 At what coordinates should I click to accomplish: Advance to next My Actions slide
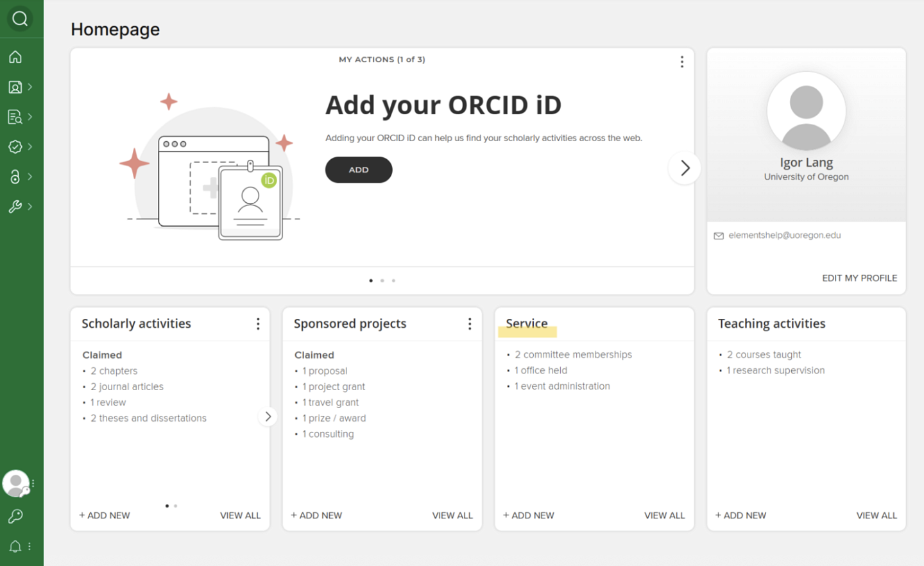click(x=685, y=168)
